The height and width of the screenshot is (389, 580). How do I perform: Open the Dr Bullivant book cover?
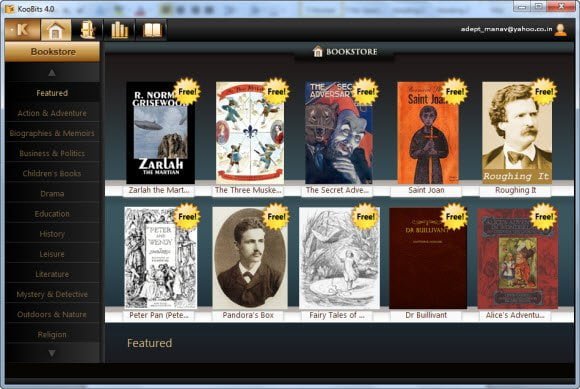tap(428, 258)
